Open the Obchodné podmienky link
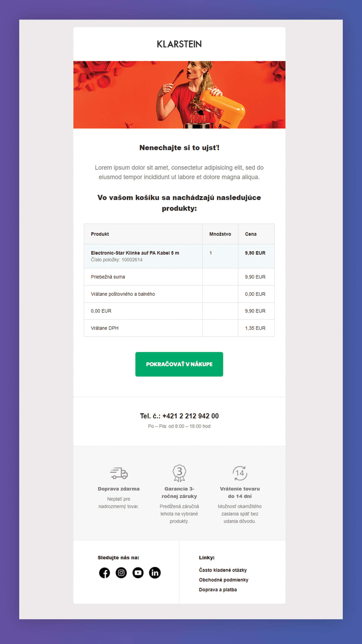This screenshot has height=644, width=362. (x=223, y=580)
